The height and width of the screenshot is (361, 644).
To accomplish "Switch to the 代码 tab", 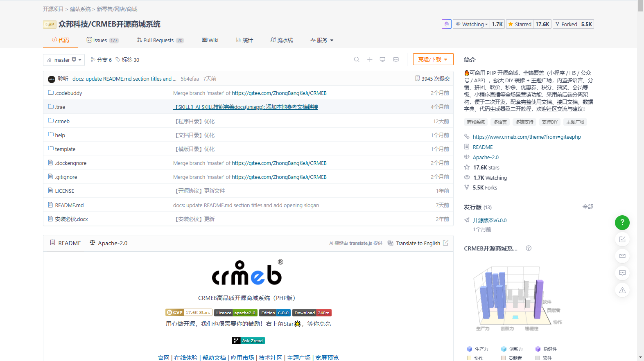I will tap(60, 40).
